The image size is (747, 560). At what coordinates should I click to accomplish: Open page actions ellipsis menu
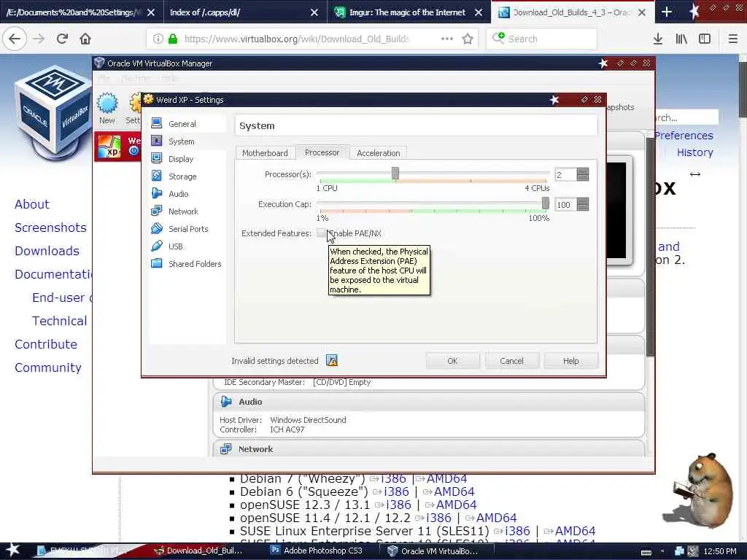point(447,39)
